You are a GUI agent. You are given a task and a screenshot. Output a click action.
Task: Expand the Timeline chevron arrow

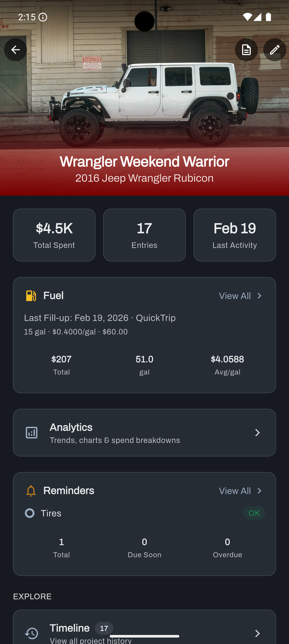(x=257, y=633)
